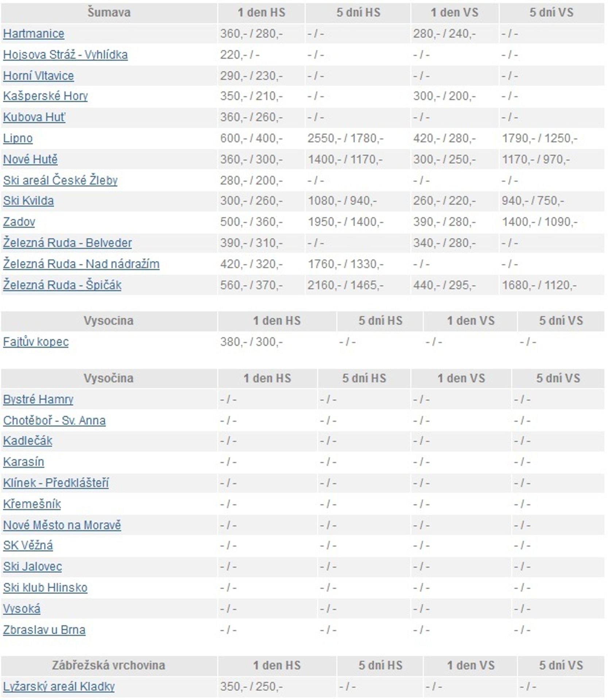
Task: Open the Zbraslav u Brna link
Action: click(44, 630)
